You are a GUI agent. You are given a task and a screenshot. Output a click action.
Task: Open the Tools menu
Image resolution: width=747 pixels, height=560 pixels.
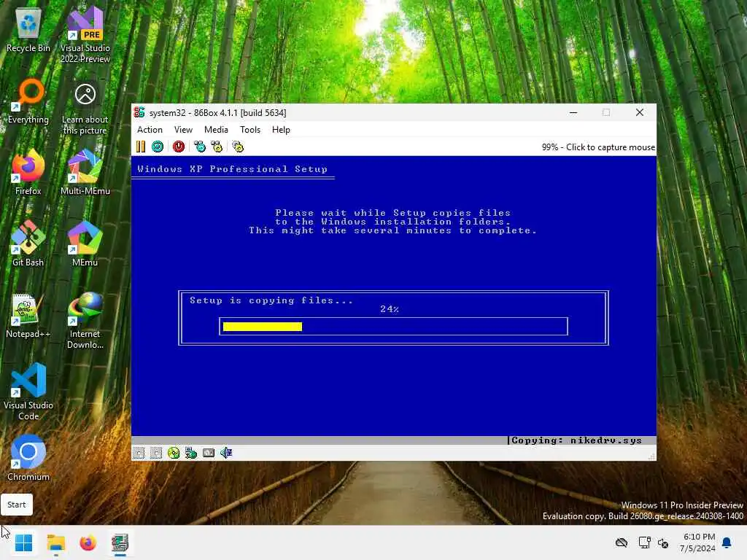tap(250, 130)
